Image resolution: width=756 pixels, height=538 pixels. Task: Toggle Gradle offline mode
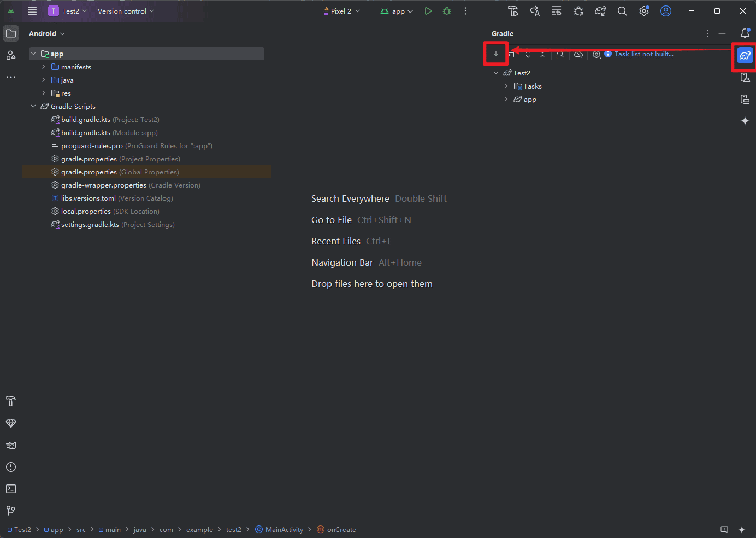(x=578, y=54)
